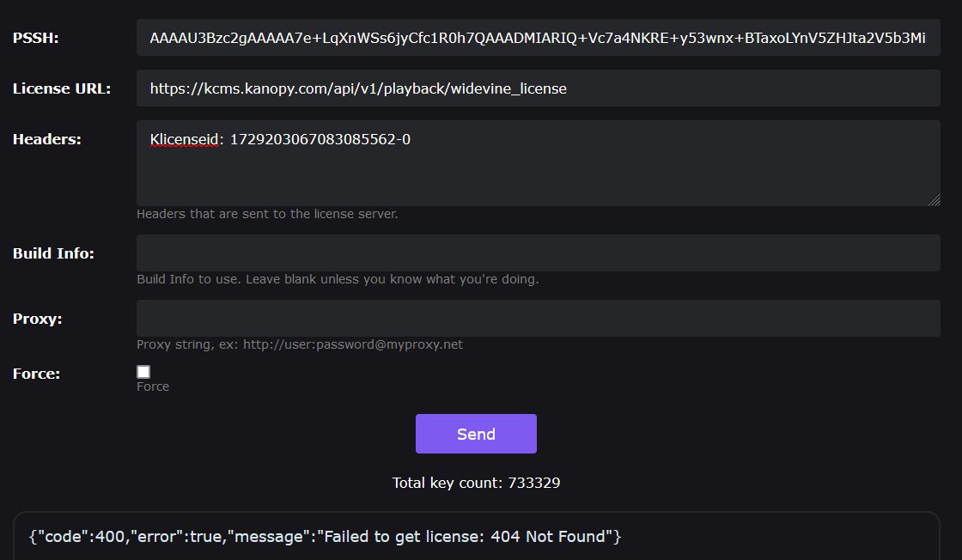Viewport: 962px width, 560px height.
Task: Click the Headers help description text
Action: (x=267, y=214)
